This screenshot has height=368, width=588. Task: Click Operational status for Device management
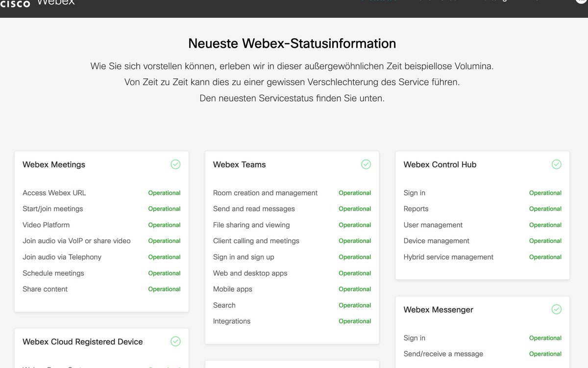pyautogui.click(x=545, y=241)
